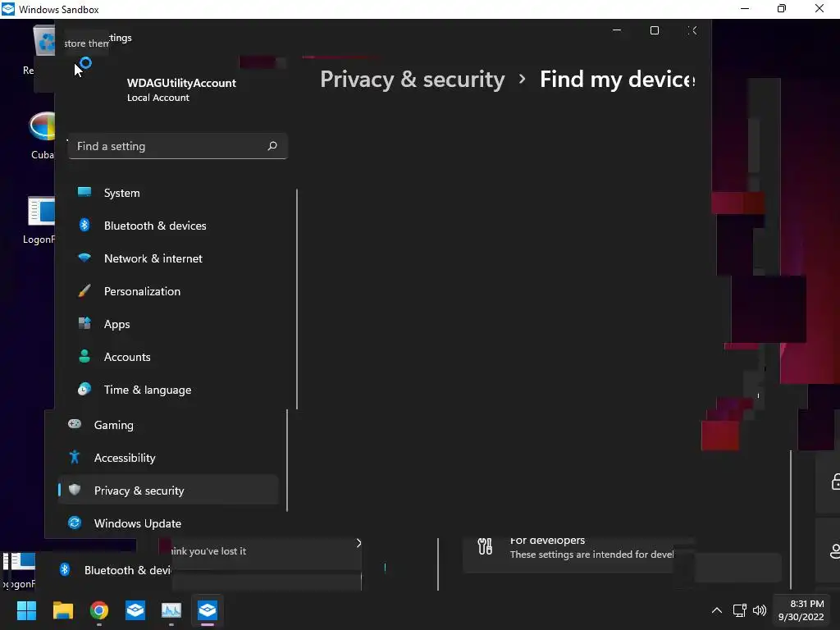Screen dimensions: 840x630
Task: Click the tools icon beside For developers
Action: pyautogui.click(x=485, y=546)
